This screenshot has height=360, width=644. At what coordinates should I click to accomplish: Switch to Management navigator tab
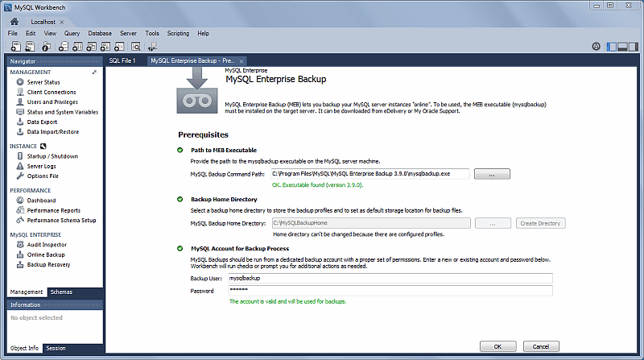[27, 292]
